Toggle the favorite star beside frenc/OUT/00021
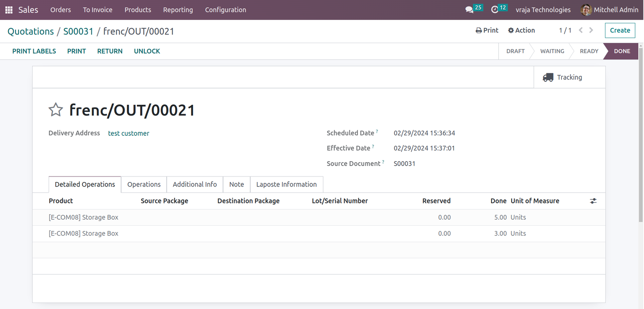Viewport: 644px width, 309px height. [x=56, y=110]
